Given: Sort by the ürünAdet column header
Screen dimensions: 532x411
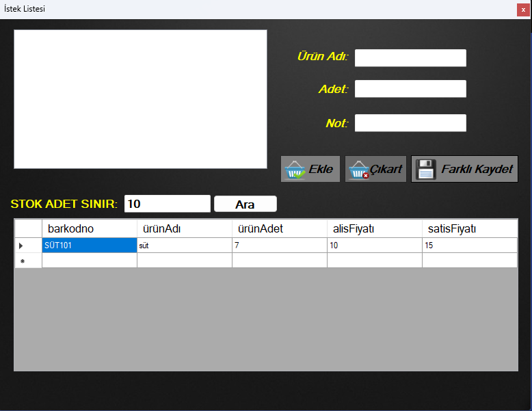Looking at the screenshot, I should [280, 228].
